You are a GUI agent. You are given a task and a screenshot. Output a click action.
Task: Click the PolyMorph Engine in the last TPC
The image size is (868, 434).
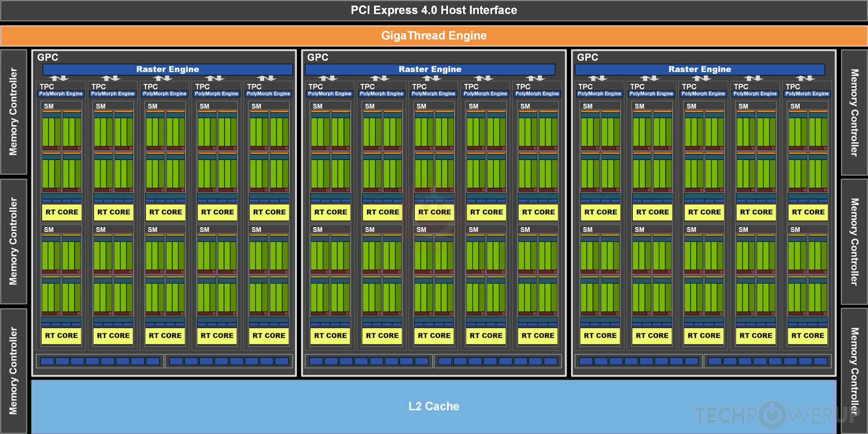pyautogui.click(x=807, y=93)
